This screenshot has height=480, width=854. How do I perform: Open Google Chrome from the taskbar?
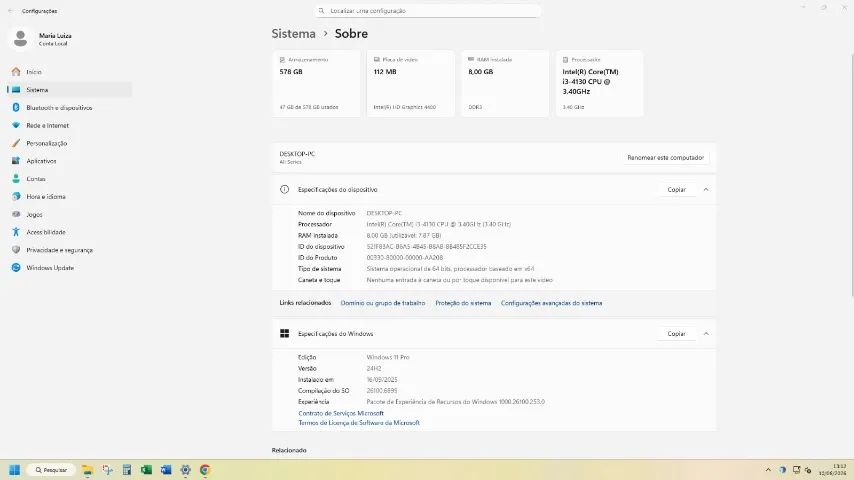coord(205,470)
